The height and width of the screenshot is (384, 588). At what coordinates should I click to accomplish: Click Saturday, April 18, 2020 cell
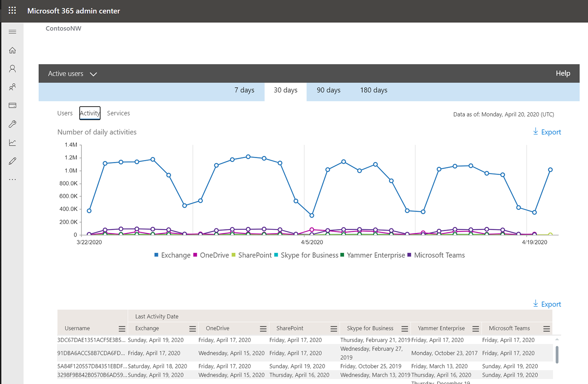click(x=158, y=366)
